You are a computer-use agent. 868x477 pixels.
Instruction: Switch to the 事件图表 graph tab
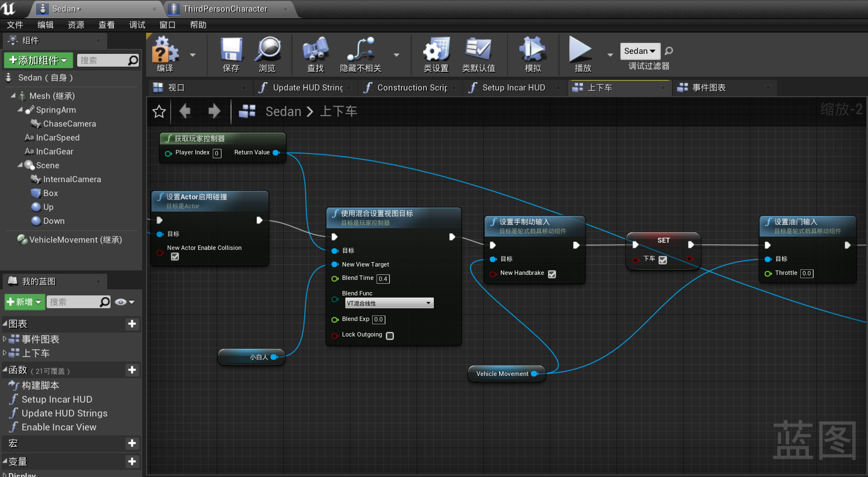[709, 88]
